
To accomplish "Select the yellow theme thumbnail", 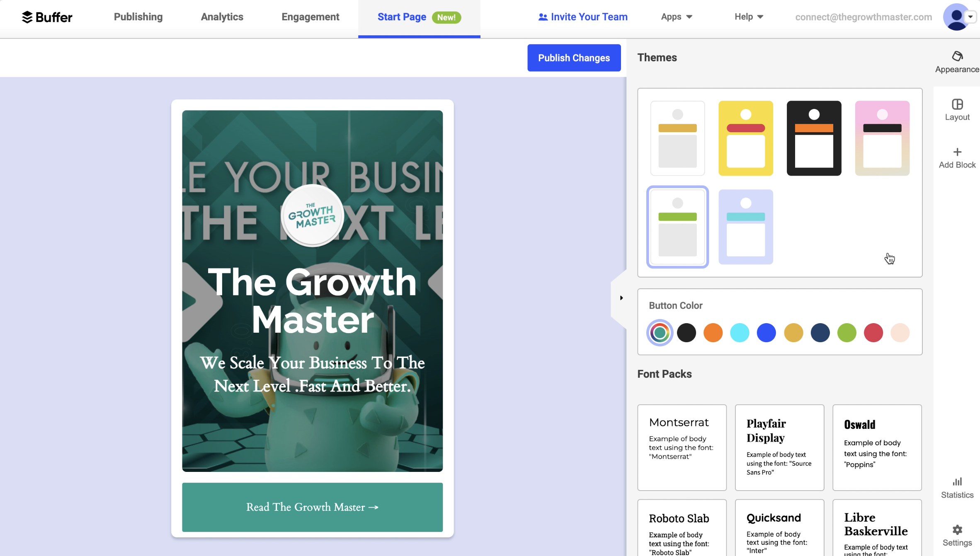I will pos(745,138).
